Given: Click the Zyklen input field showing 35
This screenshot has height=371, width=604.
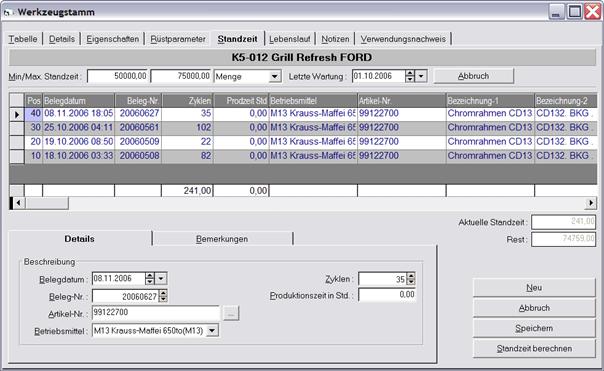Looking at the screenshot, I should tap(382, 279).
